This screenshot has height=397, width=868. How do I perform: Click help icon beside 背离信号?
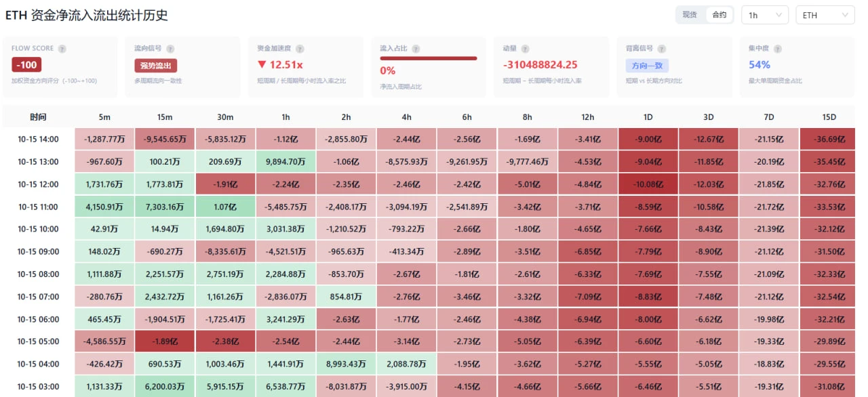(x=662, y=49)
